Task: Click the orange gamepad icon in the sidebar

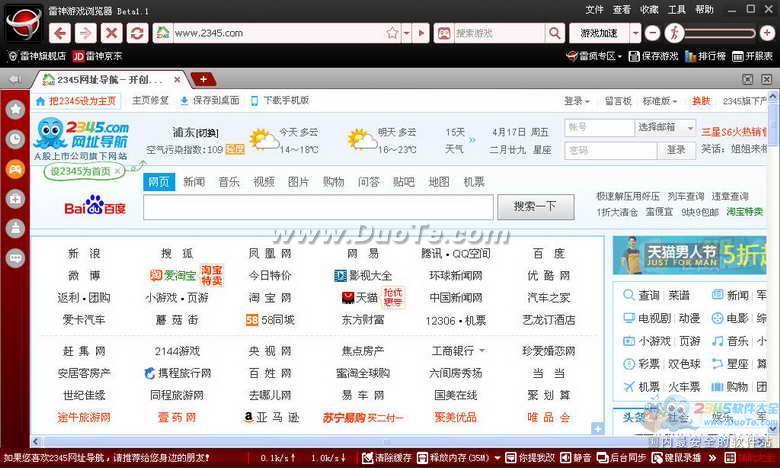Action: (x=16, y=168)
